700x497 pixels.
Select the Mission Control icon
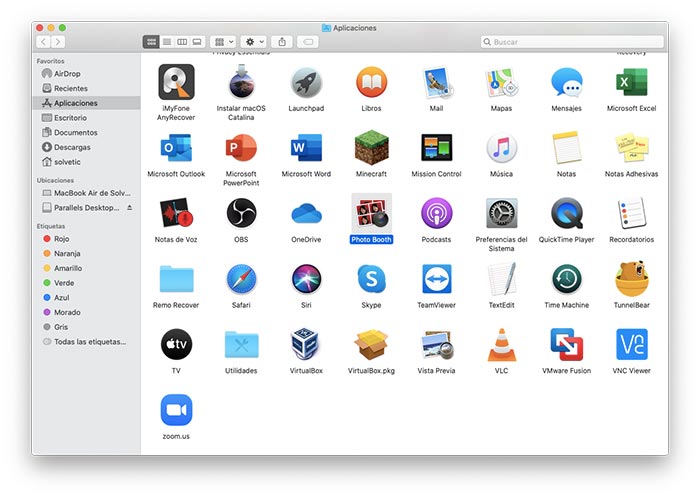pyautogui.click(x=437, y=147)
